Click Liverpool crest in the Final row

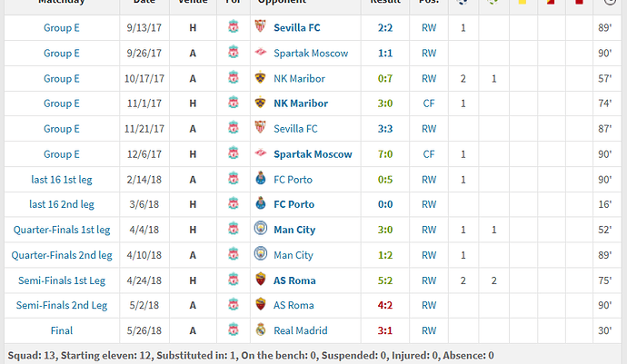pyautogui.click(x=234, y=330)
